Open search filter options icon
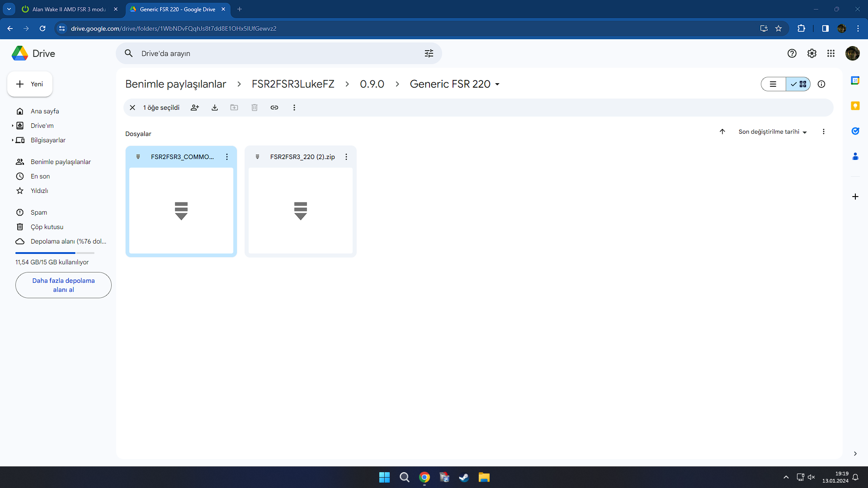Image resolution: width=868 pixels, height=488 pixels. tap(429, 53)
